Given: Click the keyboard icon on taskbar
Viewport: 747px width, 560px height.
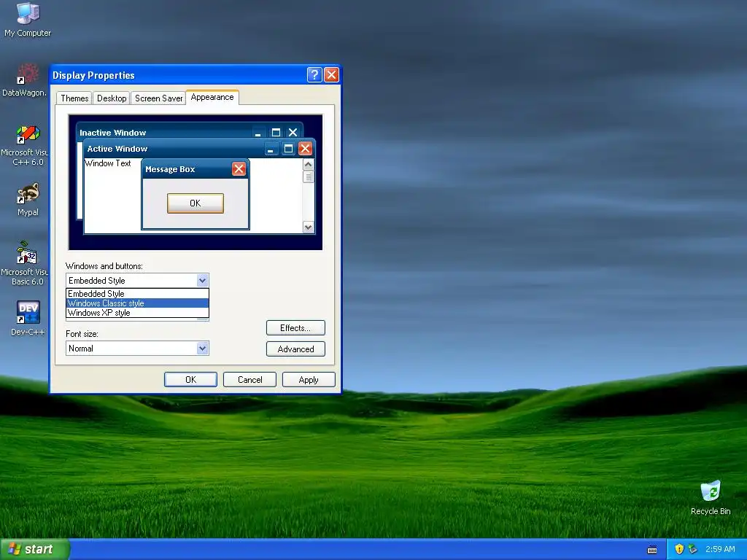Looking at the screenshot, I should [652, 550].
